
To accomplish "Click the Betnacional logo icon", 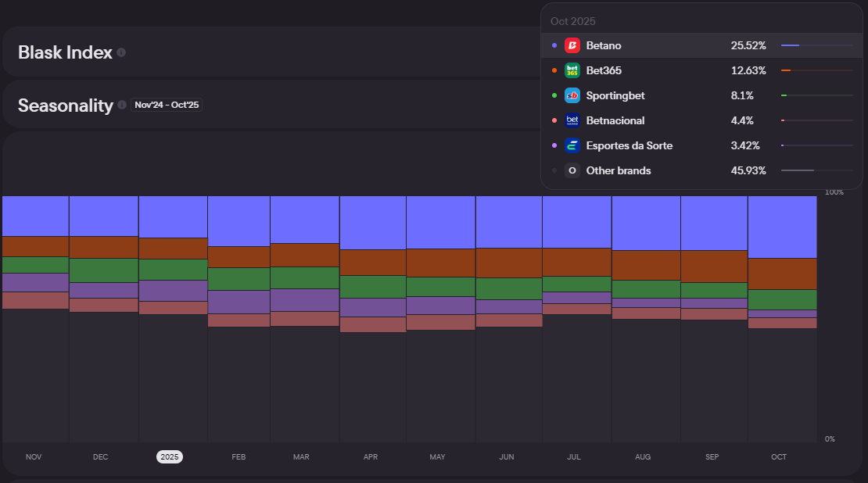I will point(572,120).
